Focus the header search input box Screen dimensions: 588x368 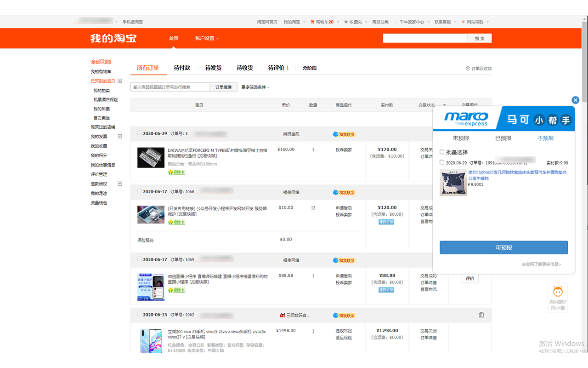point(425,39)
